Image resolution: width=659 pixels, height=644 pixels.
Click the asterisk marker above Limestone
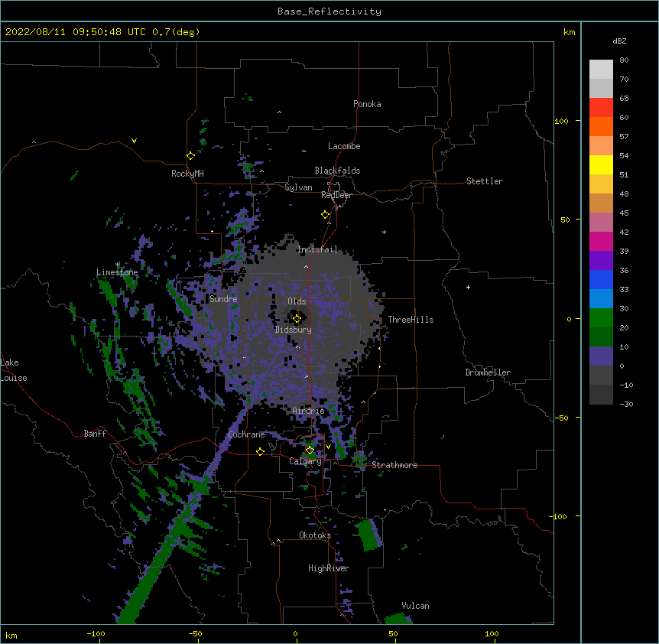(x=117, y=265)
